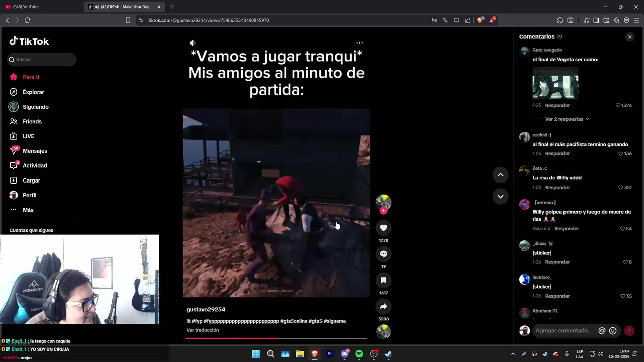Save video with bookmark icon
The width and height of the screenshot is (644, 362).
click(383, 280)
